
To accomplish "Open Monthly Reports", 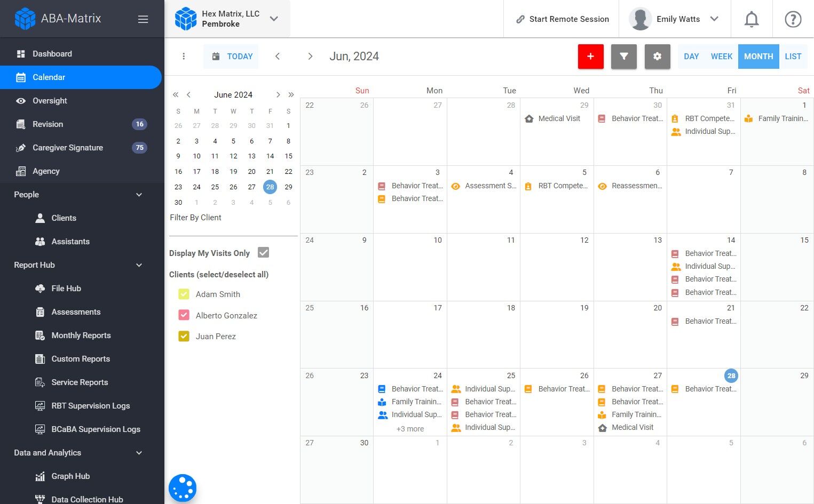I will coord(82,335).
